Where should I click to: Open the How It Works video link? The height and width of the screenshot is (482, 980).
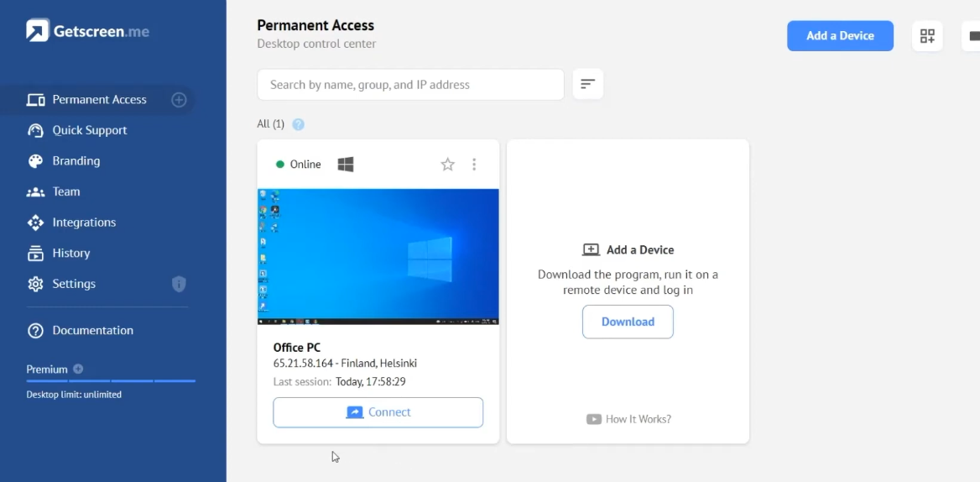pos(628,419)
